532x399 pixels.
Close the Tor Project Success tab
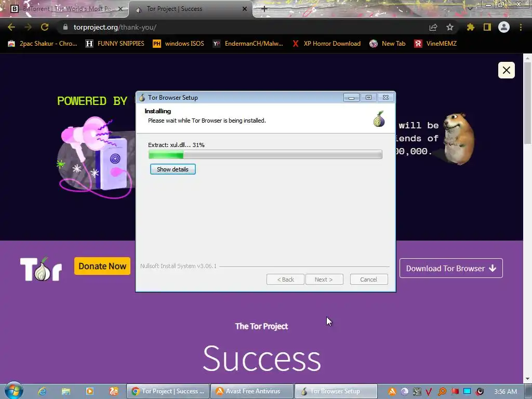(x=245, y=9)
